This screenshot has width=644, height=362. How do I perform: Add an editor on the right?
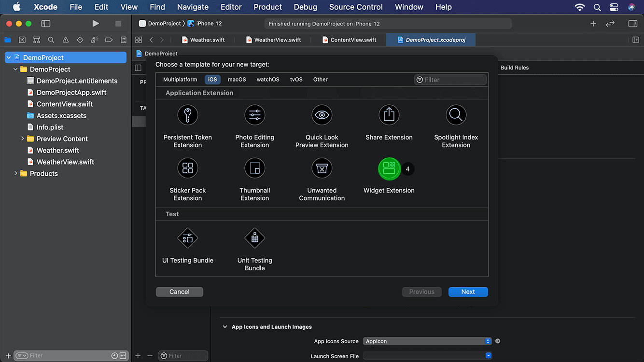pyautogui.click(x=636, y=40)
